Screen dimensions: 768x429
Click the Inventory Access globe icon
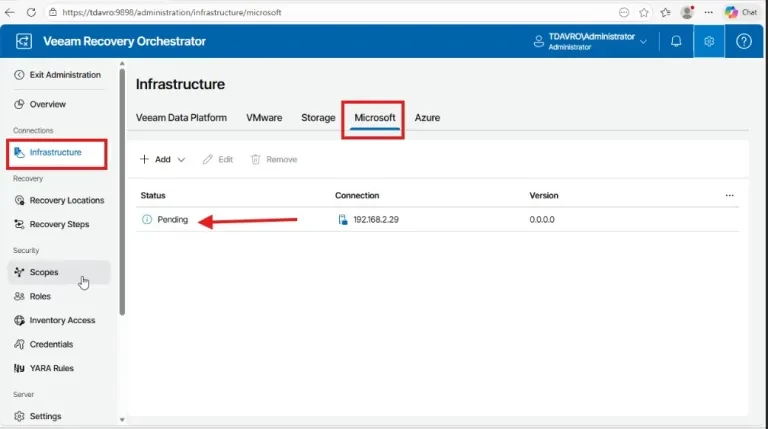click(19, 320)
